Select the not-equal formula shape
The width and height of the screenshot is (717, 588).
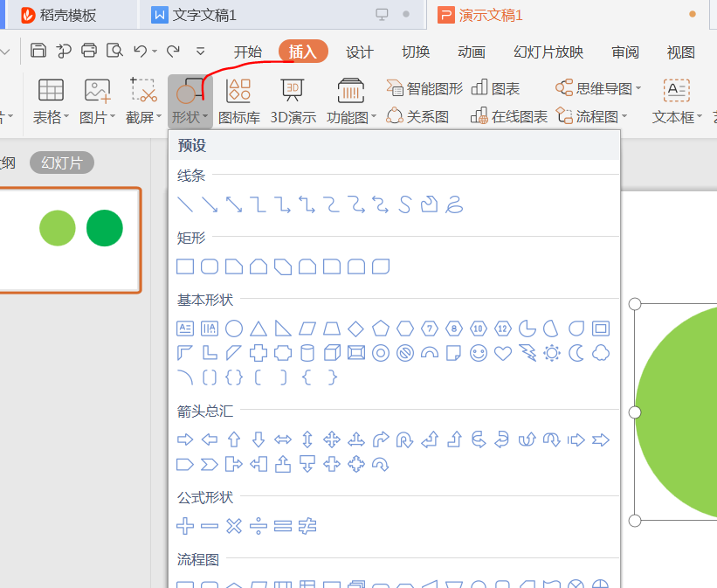pyautogui.click(x=307, y=526)
